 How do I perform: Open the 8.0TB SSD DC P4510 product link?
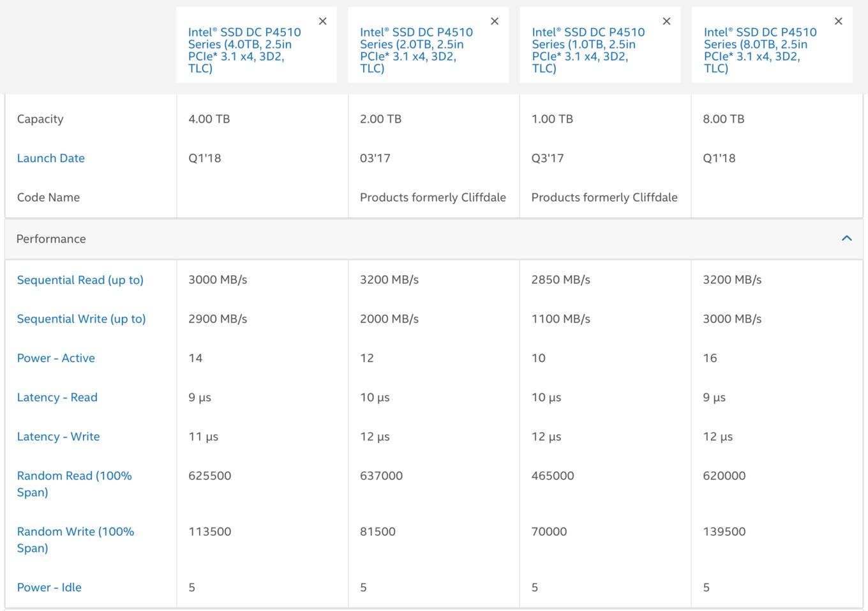click(760, 50)
